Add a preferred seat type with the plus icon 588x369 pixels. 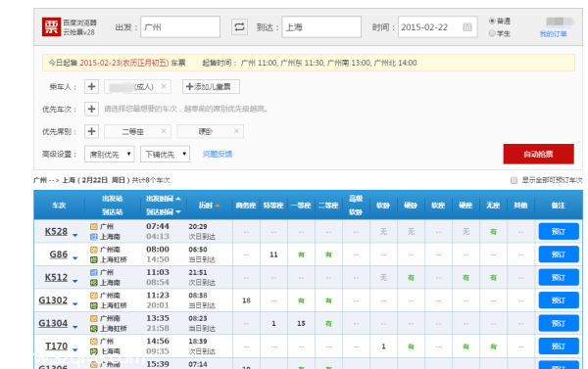[x=91, y=131]
